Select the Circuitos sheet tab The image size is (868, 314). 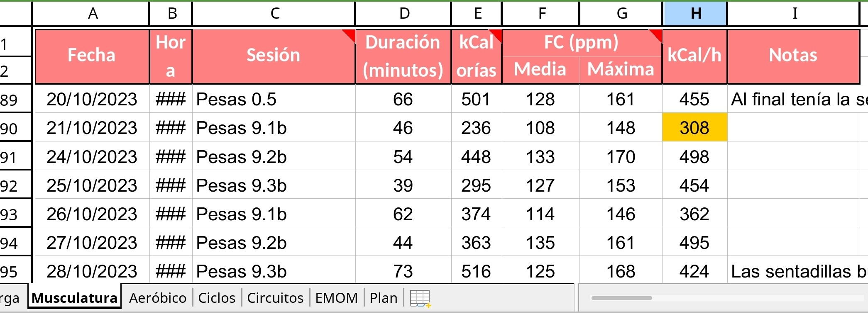(x=275, y=298)
